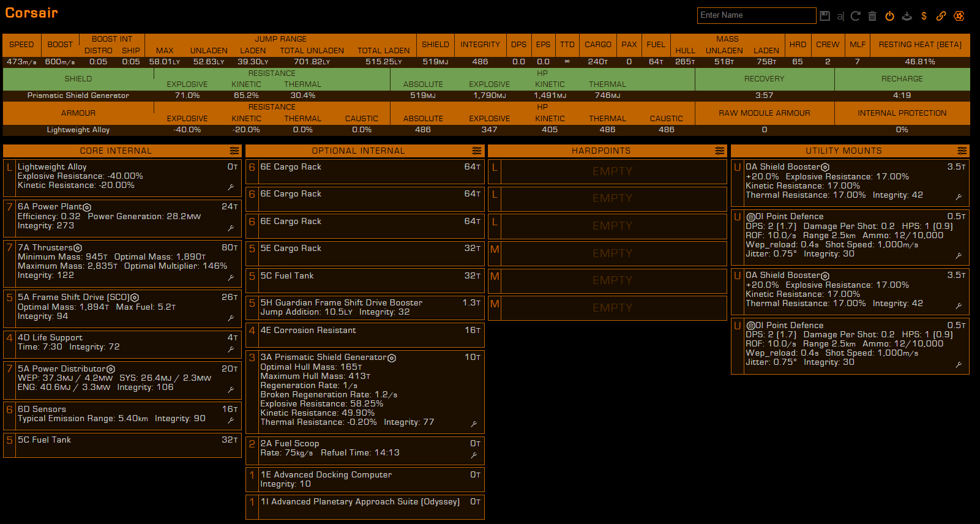
Task: Click the wrench icon on 2A Fuel Scoop
Action: click(x=474, y=455)
